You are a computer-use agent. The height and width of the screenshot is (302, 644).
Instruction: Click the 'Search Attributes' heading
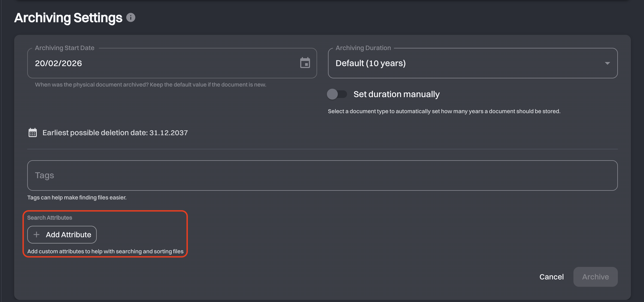pyautogui.click(x=50, y=218)
